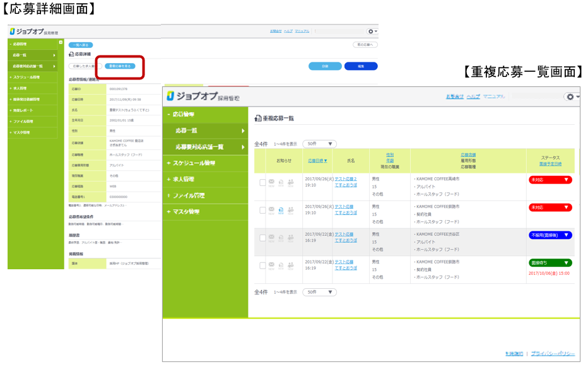This screenshot has height=367, width=588.
Task: Click the blue document icon in second row
Action: coord(281,209)
